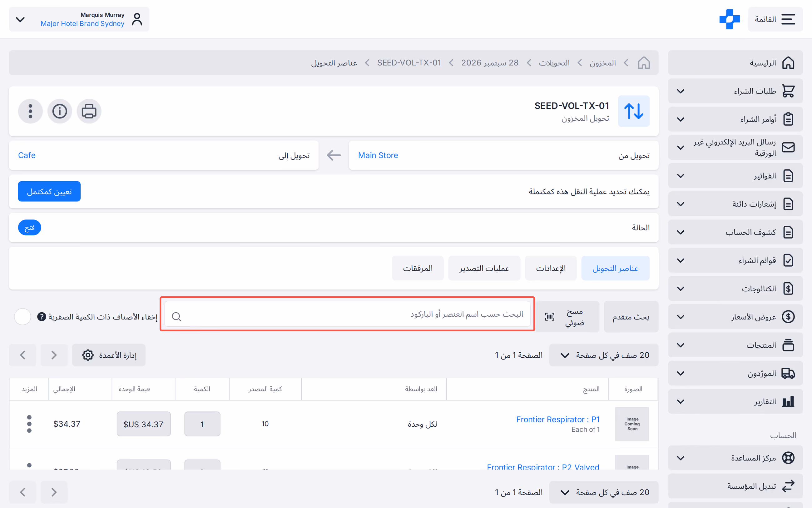Open the Cafe destination link
Viewport: 812px width, 508px height.
click(27, 155)
